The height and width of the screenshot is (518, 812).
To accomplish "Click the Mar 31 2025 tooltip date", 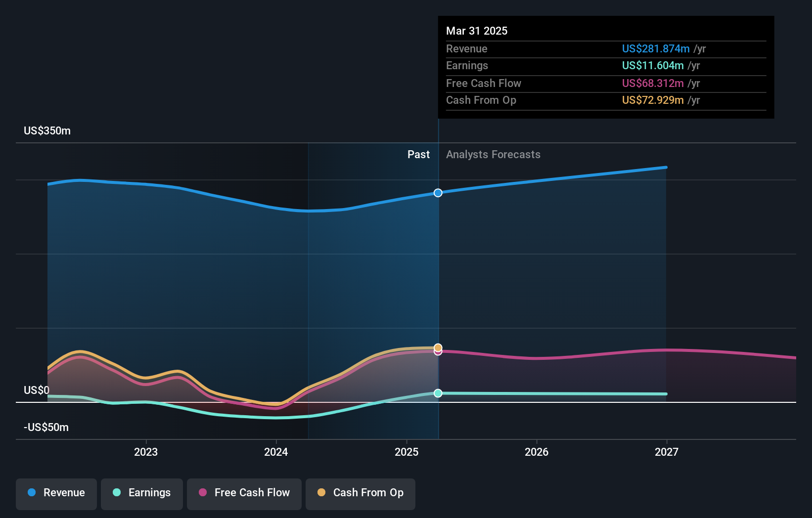I will [477, 31].
